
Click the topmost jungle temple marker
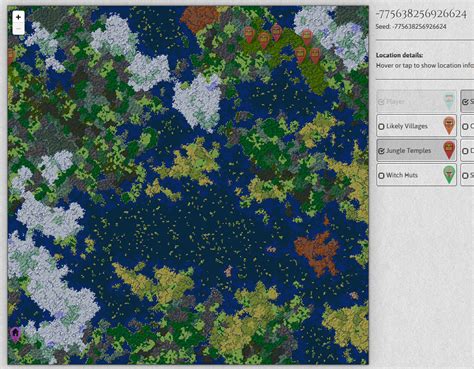[276, 32]
